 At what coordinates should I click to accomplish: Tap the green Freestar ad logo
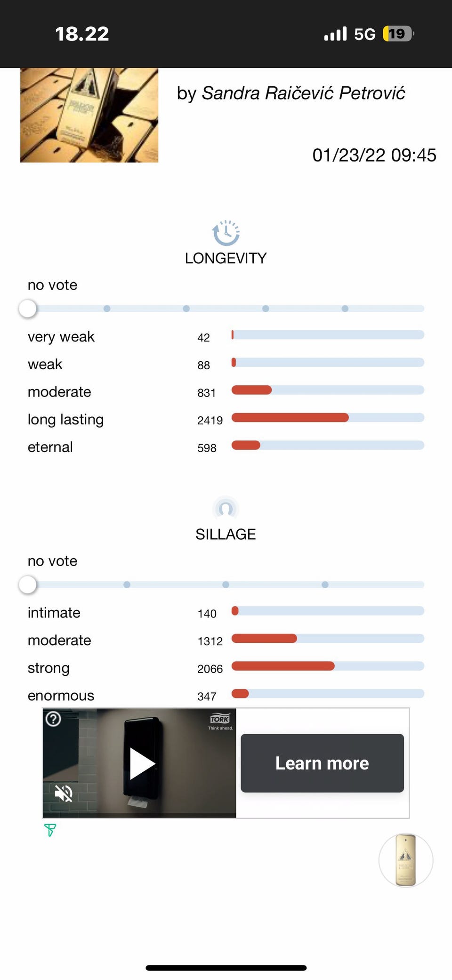coord(50,830)
